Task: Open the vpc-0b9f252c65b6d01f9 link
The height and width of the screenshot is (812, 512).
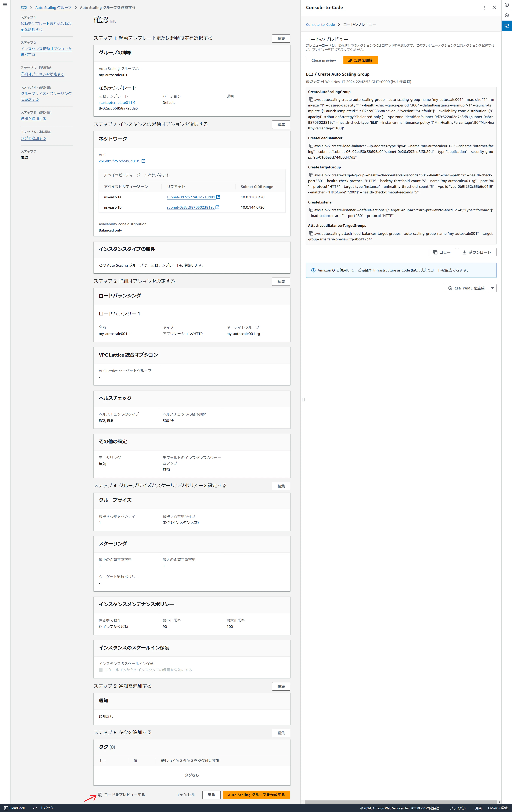Action: pyautogui.click(x=119, y=161)
